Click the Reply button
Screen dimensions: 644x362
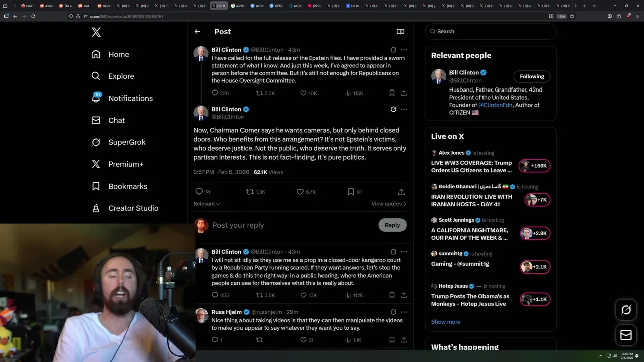point(392,225)
